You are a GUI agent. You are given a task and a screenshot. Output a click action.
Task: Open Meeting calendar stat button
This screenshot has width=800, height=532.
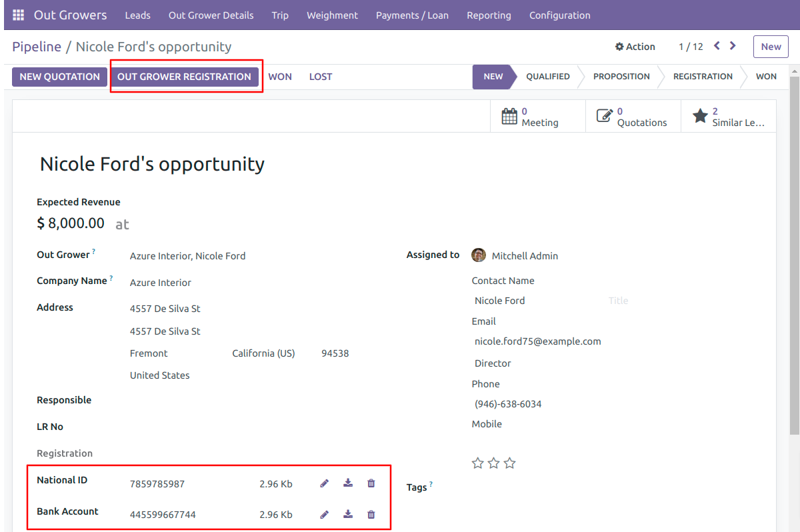[537, 117]
